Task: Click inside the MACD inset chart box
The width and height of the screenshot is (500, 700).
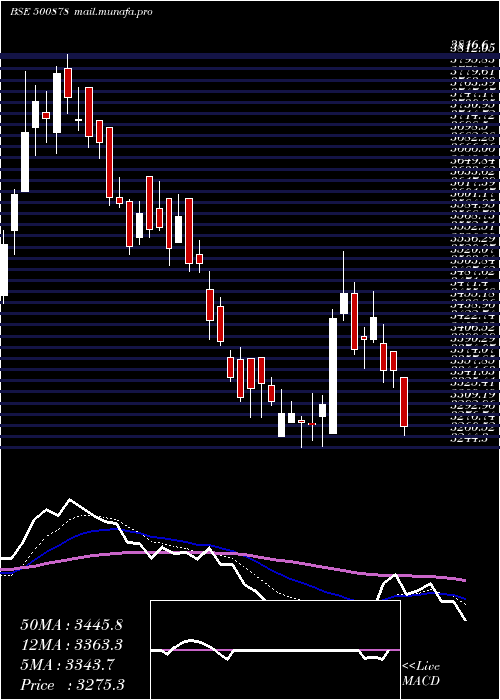Action: (275, 650)
